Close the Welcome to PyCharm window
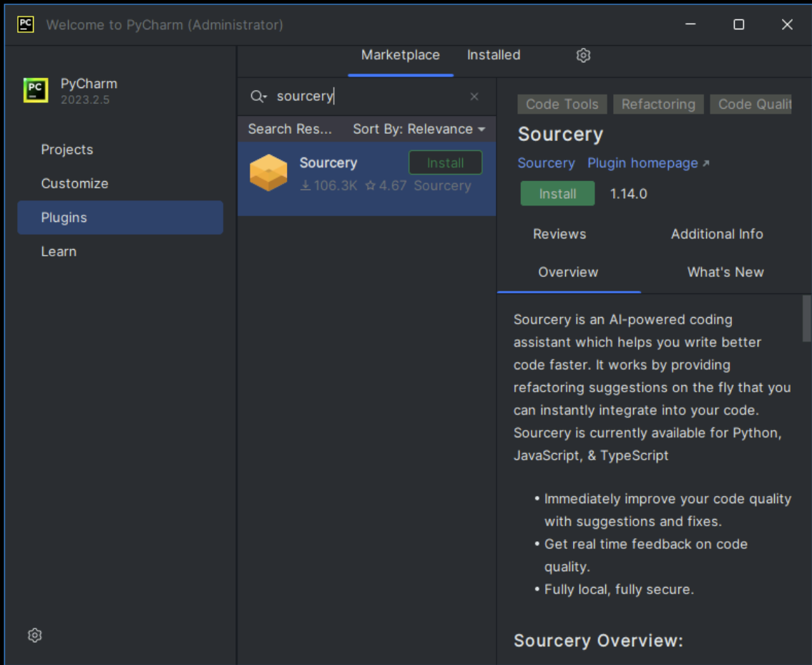Image resolution: width=812 pixels, height=665 pixels. (x=787, y=24)
